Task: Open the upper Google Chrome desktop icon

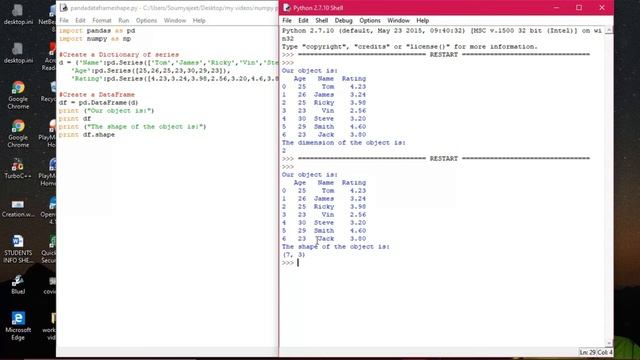Action: [x=18, y=95]
